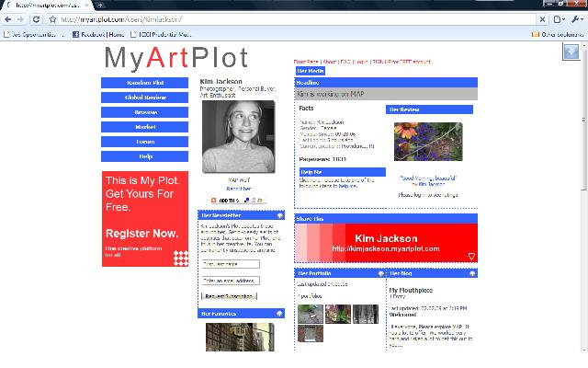This screenshot has width=588, height=368.
Task: Click the email address input field
Action: [x=230, y=281]
